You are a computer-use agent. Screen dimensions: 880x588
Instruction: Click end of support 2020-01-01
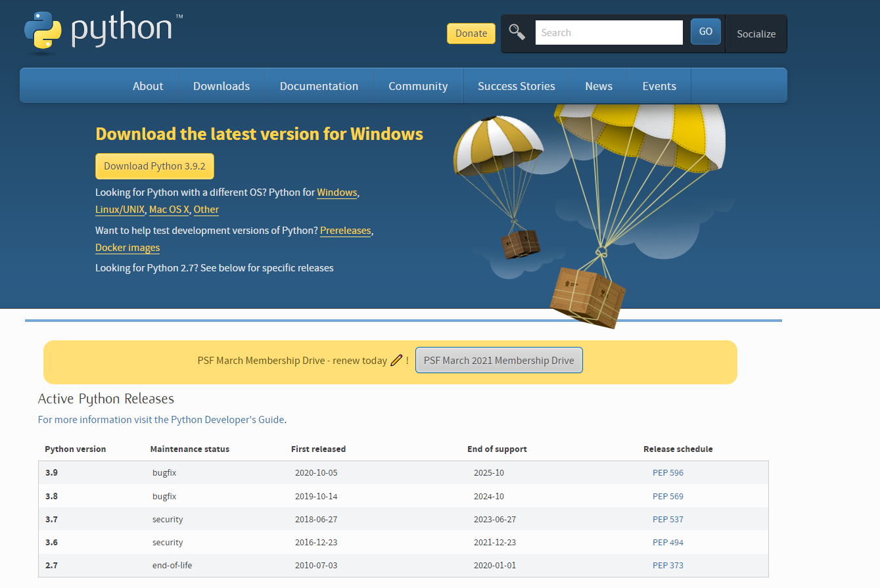(x=495, y=566)
